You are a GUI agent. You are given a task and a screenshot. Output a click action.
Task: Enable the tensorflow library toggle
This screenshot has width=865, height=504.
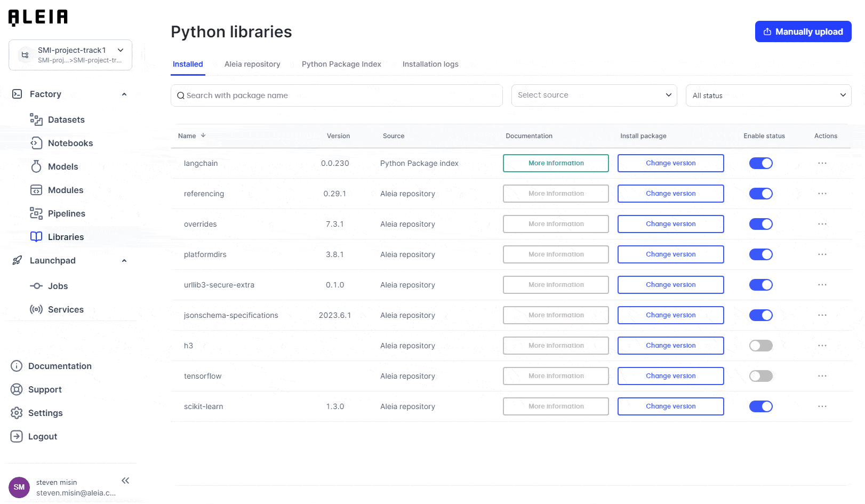click(760, 376)
